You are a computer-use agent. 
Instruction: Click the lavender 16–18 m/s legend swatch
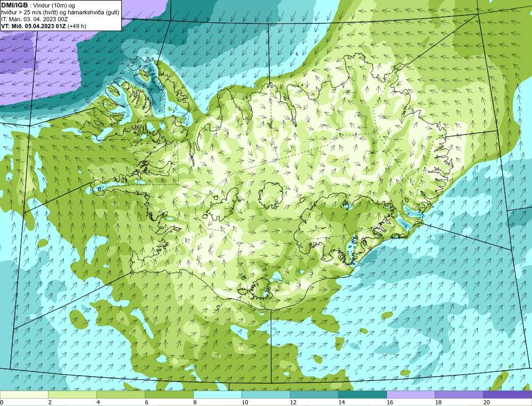point(411,394)
